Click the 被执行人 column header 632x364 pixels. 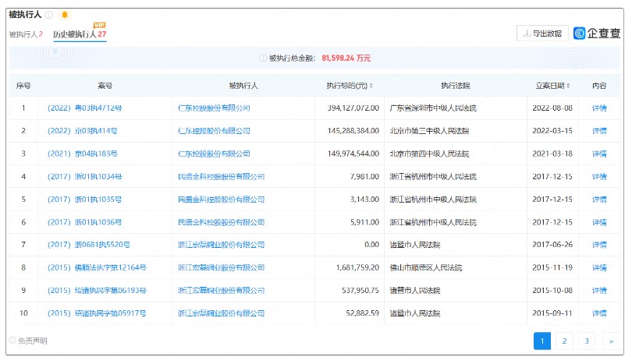pos(243,86)
